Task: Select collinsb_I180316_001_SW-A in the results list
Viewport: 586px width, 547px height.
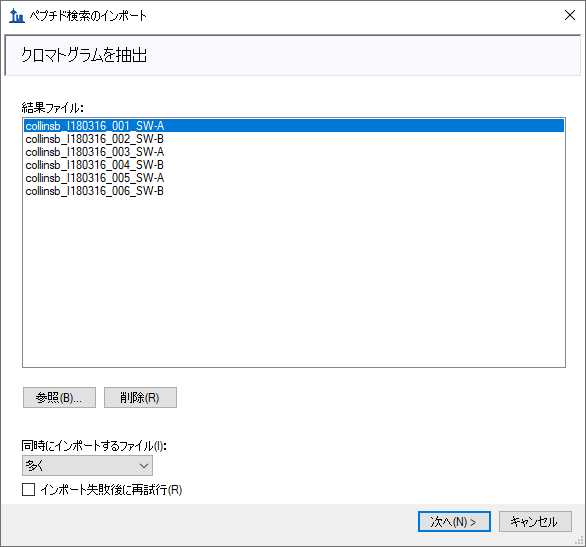Action: pyautogui.click(x=294, y=126)
